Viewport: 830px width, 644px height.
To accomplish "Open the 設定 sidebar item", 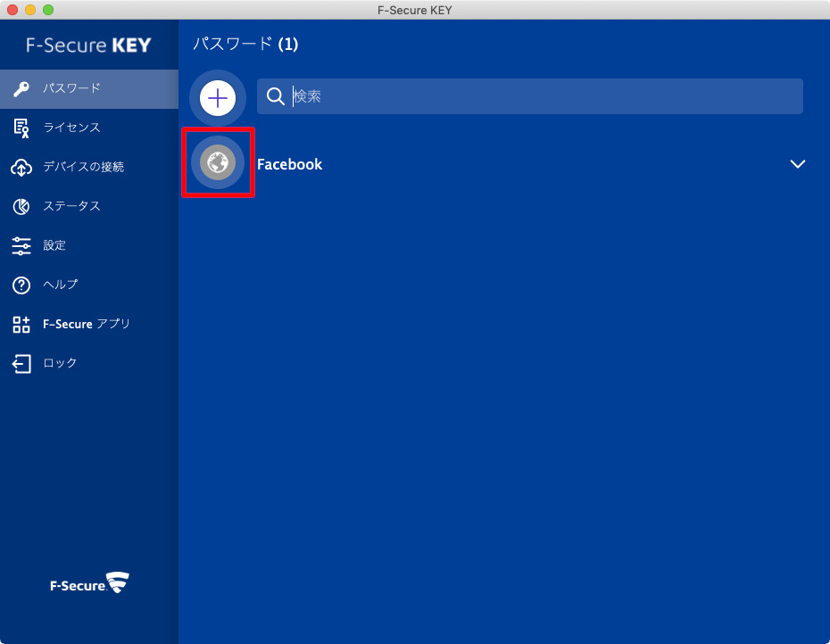I will tap(54, 245).
